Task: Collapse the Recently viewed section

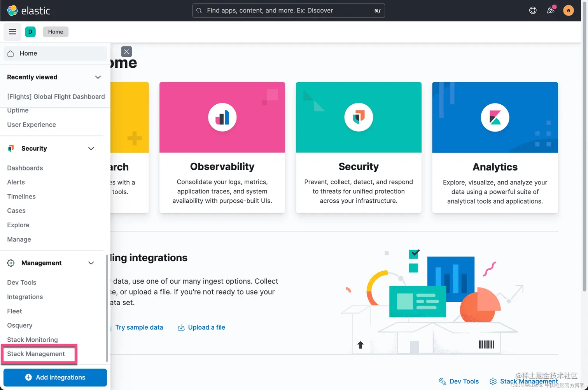Action: click(x=98, y=77)
